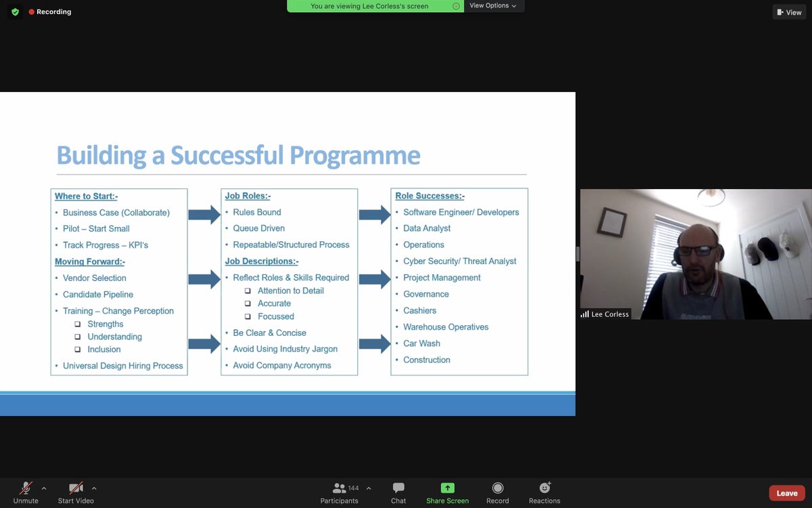Click the 'Role Successes:-' heading

pyautogui.click(x=430, y=196)
